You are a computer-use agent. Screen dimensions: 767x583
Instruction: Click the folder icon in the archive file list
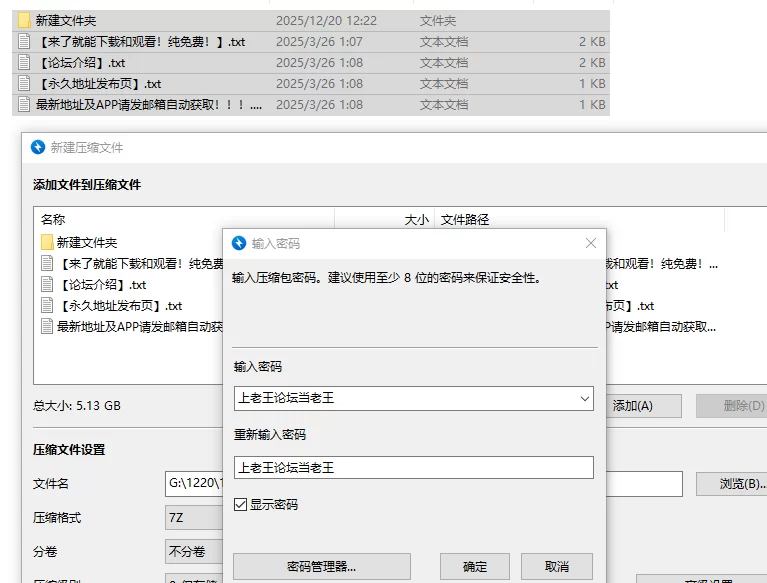47,242
